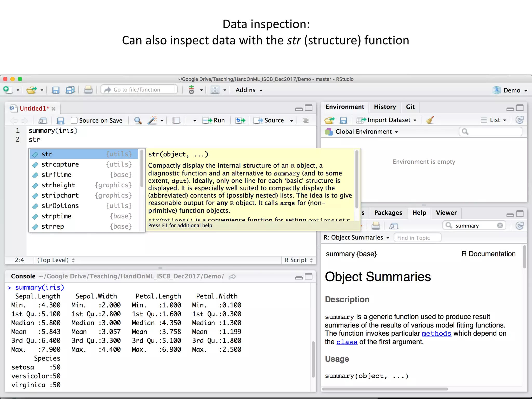
Task: Toggle the Source on Save checkbox
Action: click(74, 120)
